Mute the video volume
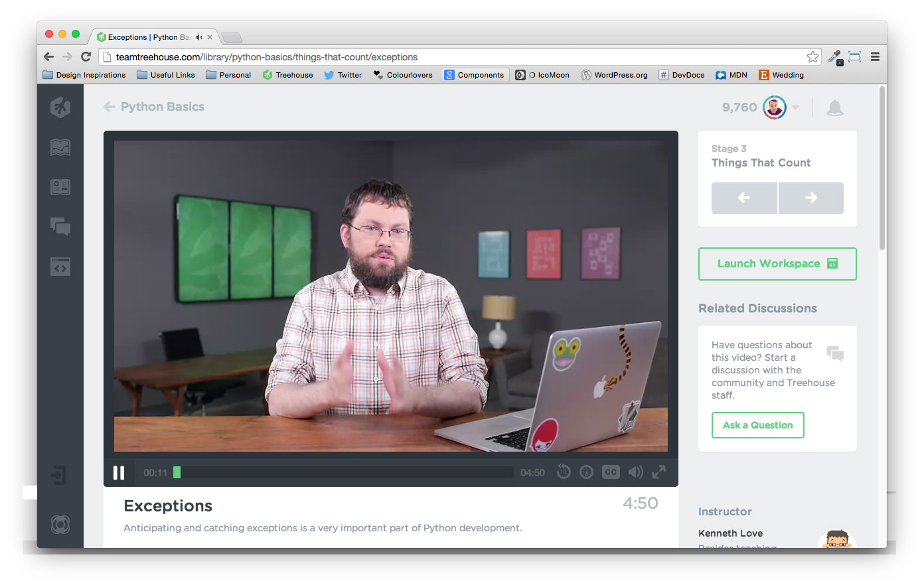 (635, 472)
